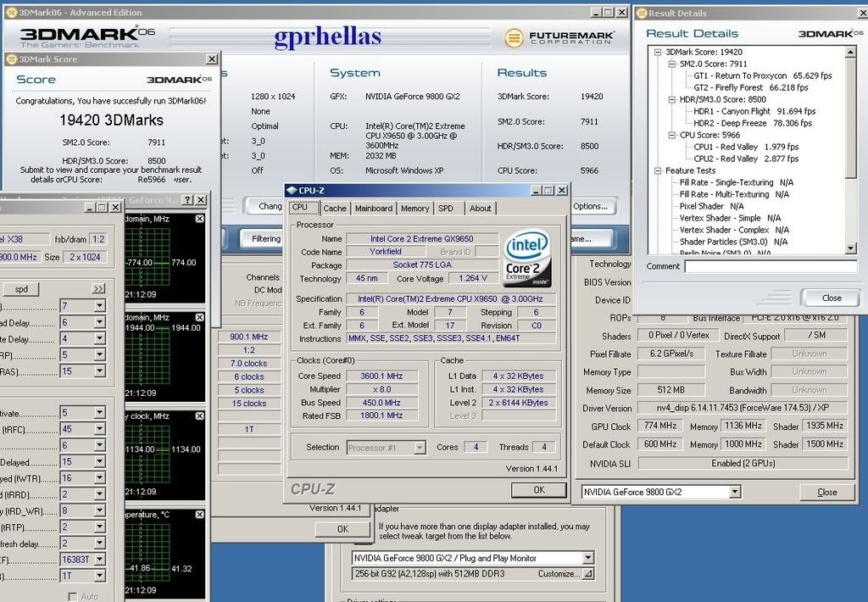Select the HDR1 - Canyon Flight row
Image resolution: width=868 pixels, height=602 pixels.
[754, 111]
